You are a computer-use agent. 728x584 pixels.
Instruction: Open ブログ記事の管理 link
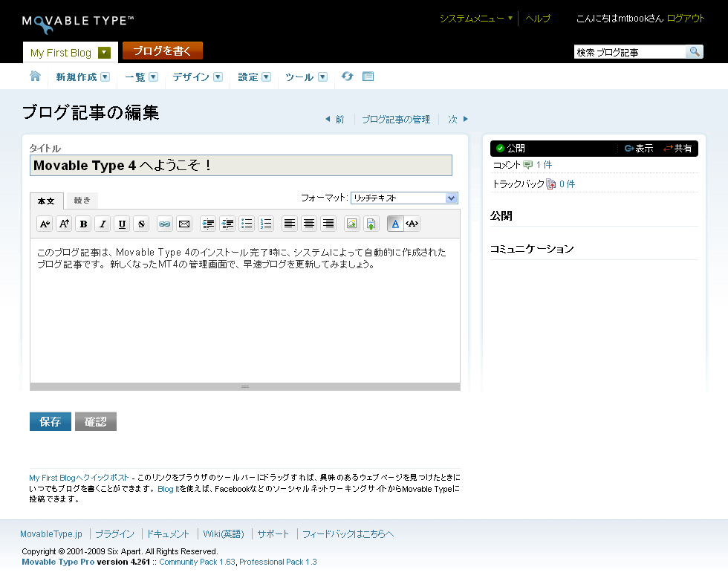pos(396,120)
